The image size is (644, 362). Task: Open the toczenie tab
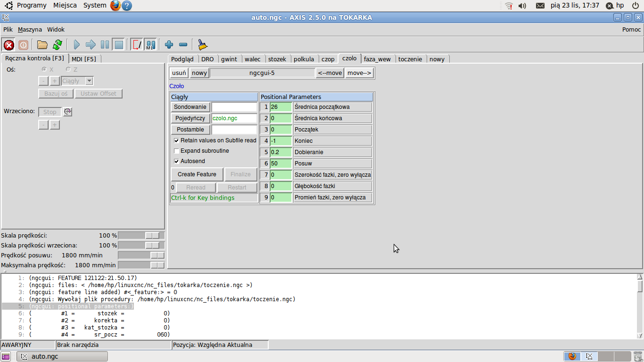(x=410, y=59)
